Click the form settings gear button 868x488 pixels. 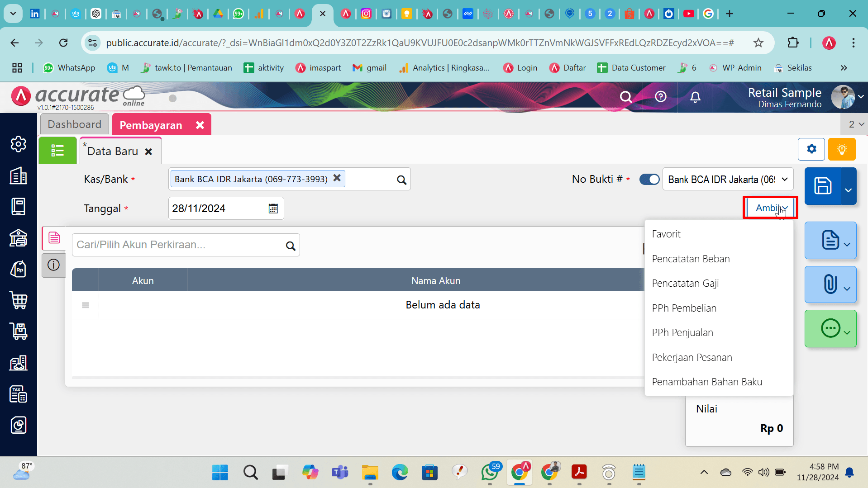coord(811,149)
